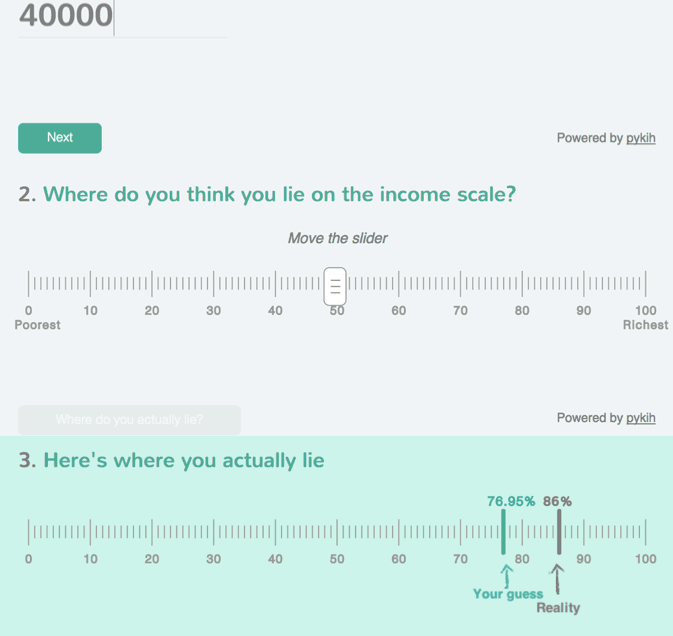The image size is (673, 636).
Task: Set income slider to 90 mark
Action: coord(584,284)
